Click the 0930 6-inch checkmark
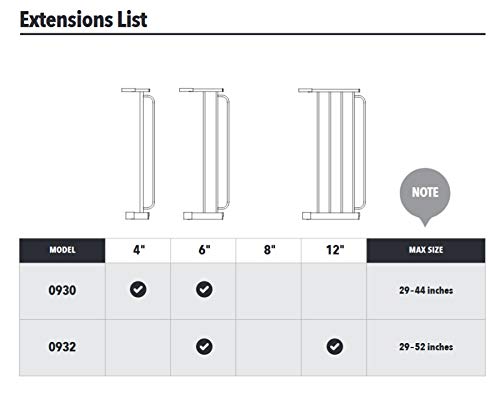Screen dimensions: 500x393 coord(204,289)
